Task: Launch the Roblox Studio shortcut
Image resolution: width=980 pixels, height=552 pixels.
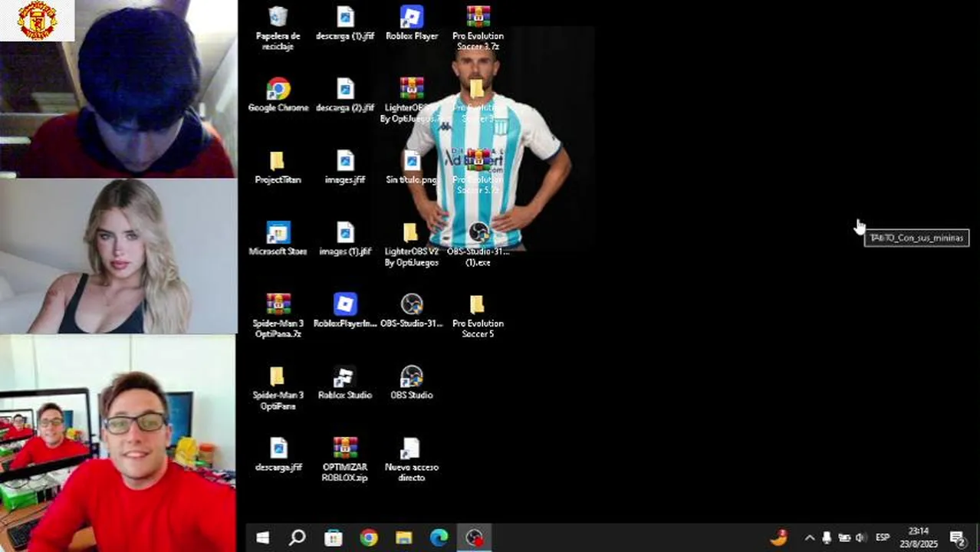Action: click(345, 383)
